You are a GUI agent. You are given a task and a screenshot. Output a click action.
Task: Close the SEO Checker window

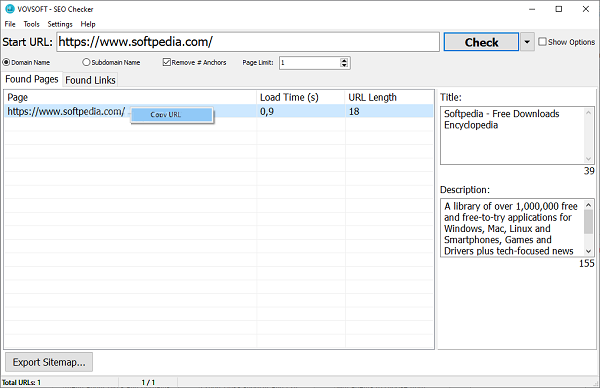585,9
